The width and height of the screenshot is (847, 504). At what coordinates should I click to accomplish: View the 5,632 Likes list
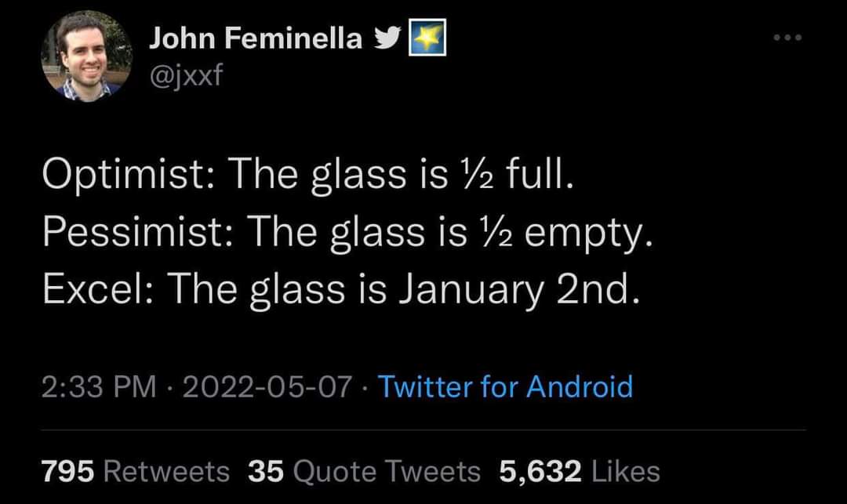pos(579,471)
